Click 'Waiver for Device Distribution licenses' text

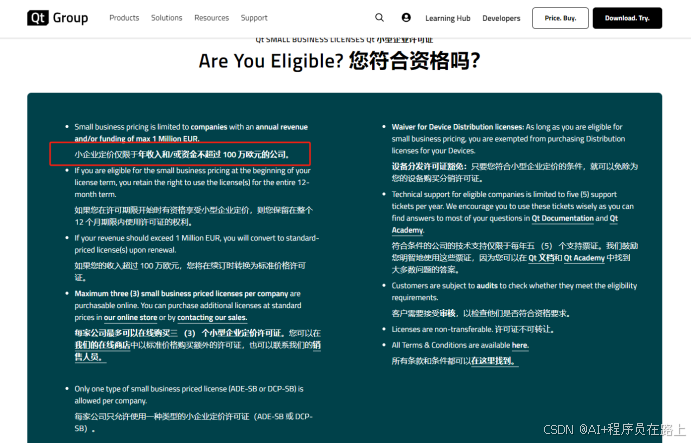[457, 127]
